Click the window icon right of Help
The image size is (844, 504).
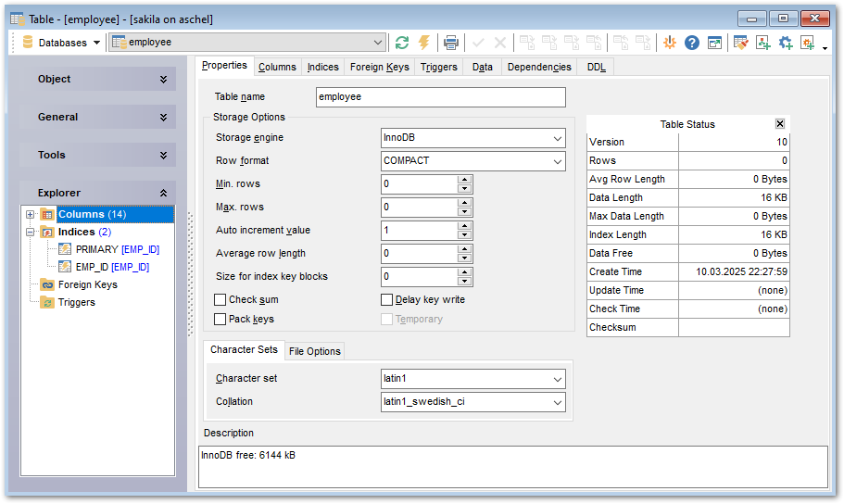tap(715, 43)
